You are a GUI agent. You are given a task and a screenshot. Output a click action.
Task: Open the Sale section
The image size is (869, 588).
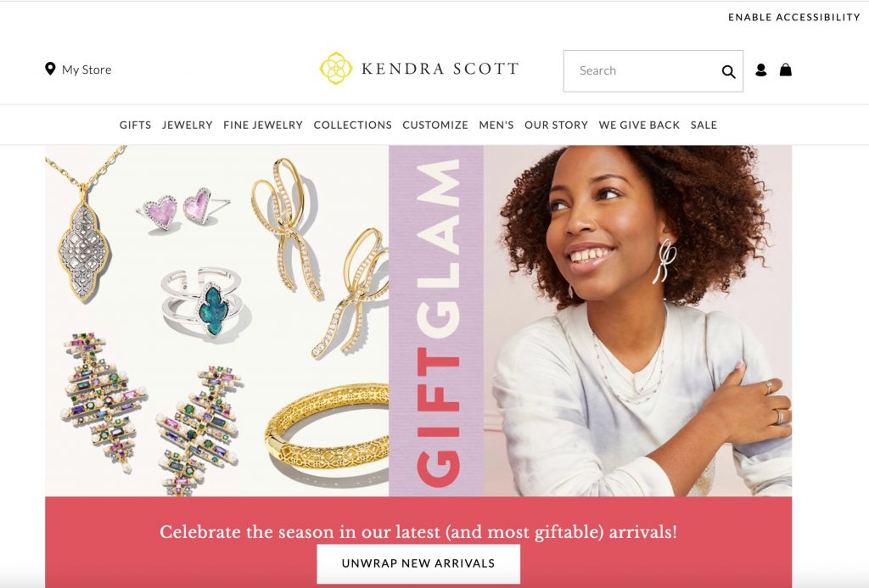704,126
